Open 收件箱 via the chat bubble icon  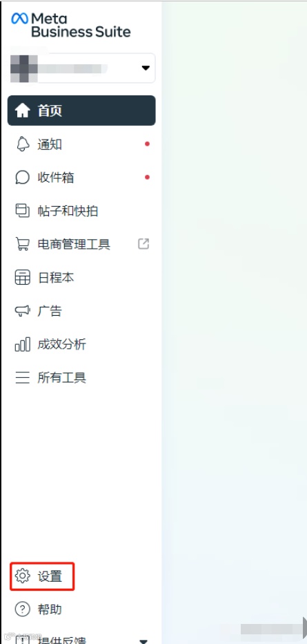23,178
